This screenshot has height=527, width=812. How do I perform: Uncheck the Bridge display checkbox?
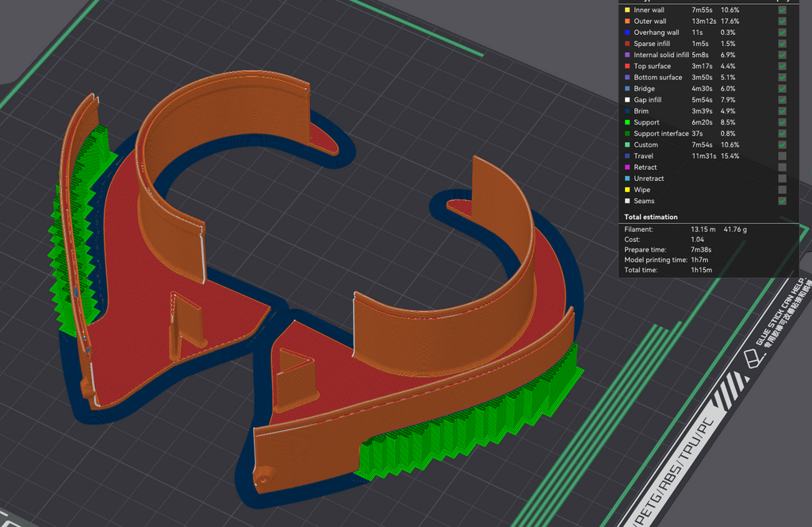(x=782, y=89)
